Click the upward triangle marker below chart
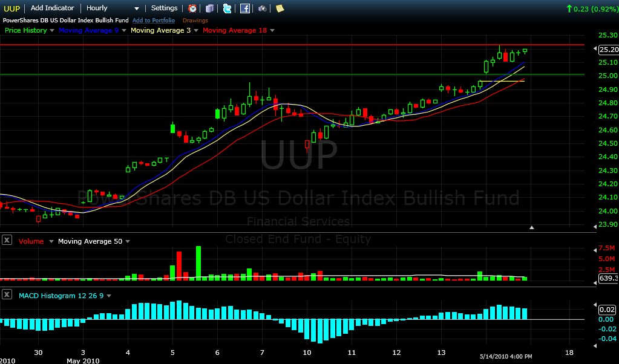 pyautogui.click(x=532, y=227)
